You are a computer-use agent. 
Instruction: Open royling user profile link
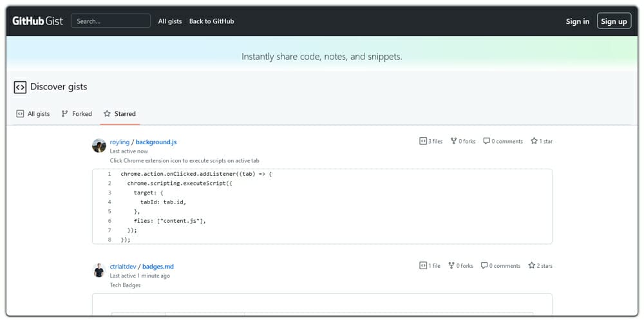(120, 142)
